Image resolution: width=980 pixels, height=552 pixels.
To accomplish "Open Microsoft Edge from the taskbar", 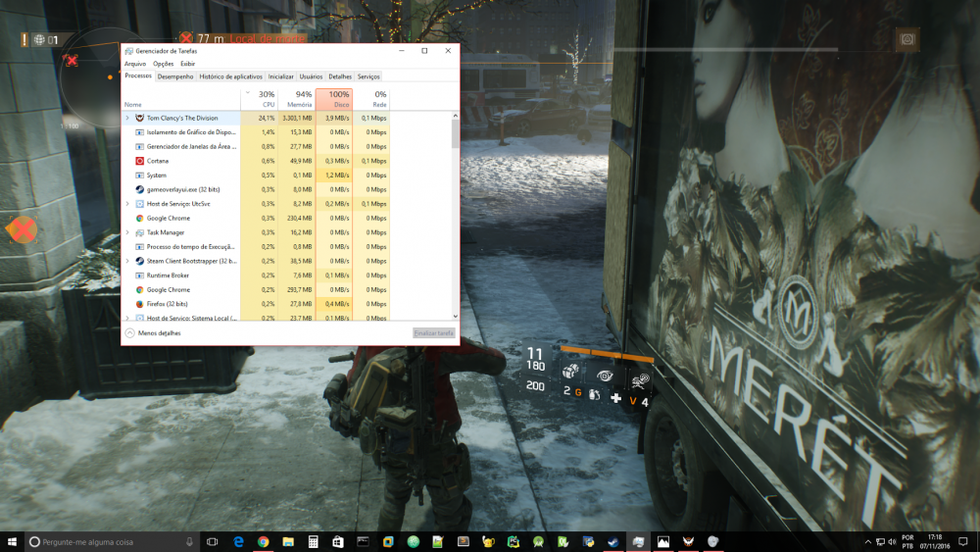I will point(238,541).
